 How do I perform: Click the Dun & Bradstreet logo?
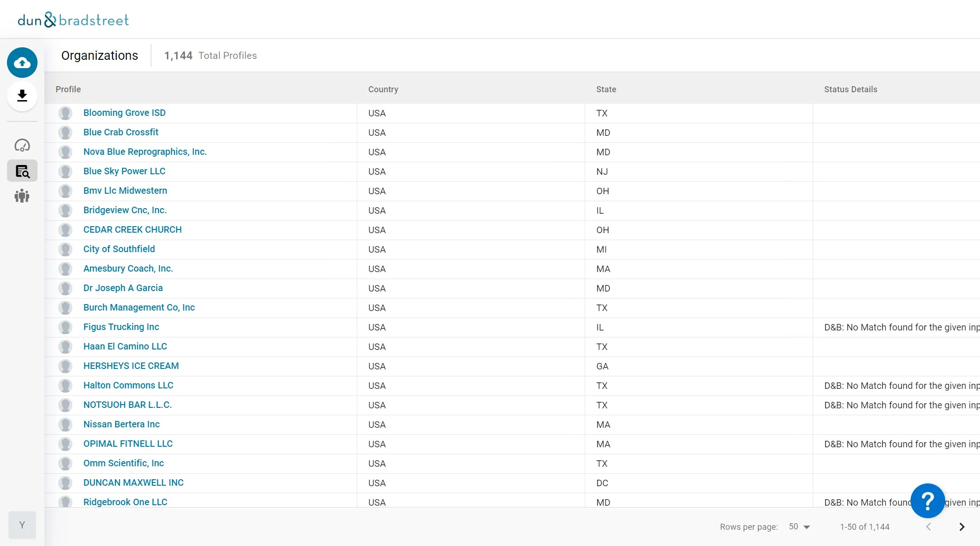pyautogui.click(x=73, y=20)
